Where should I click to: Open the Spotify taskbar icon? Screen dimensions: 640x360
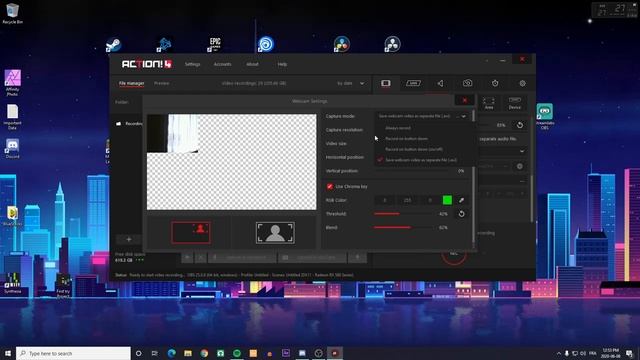click(237, 353)
